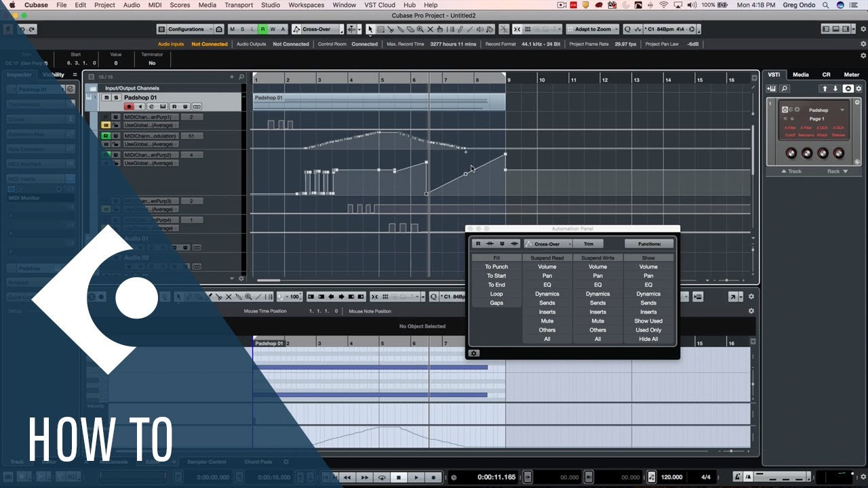The image size is (868, 488).
Task: Toggle Record Enable on Padshop 01
Action: coord(129,106)
